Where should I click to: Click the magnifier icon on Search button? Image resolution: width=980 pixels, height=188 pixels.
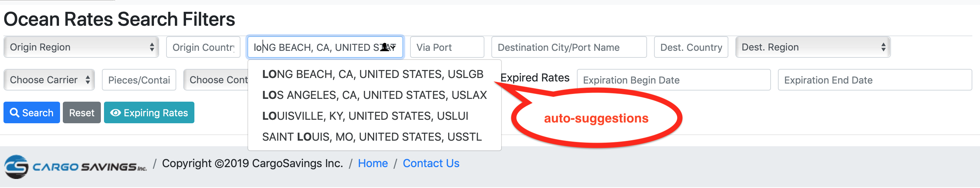coord(14,113)
